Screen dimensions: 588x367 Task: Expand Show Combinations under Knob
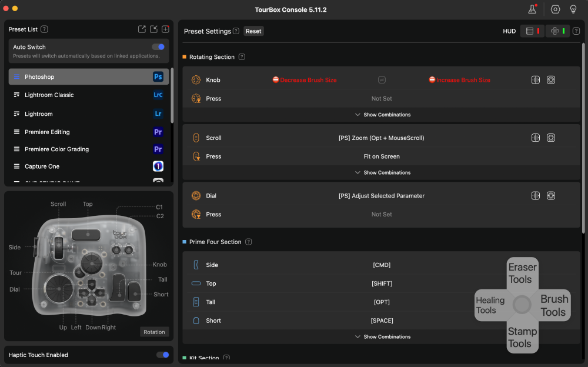tap(383, 115)
